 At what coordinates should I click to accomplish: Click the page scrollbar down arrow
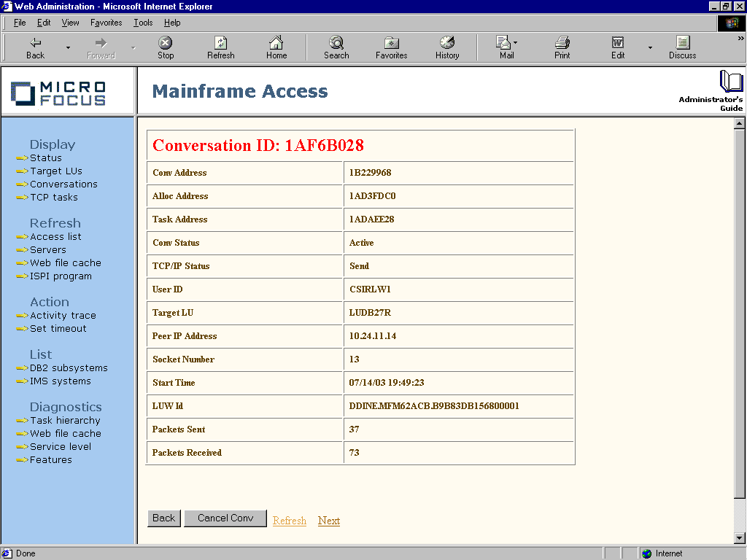[740, 538]
